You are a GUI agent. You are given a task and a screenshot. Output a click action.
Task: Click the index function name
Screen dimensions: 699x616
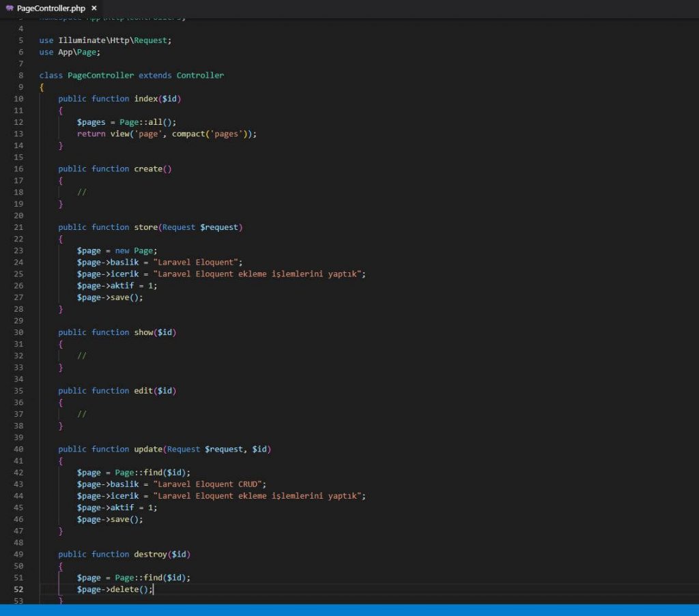(x=147, y=98)
